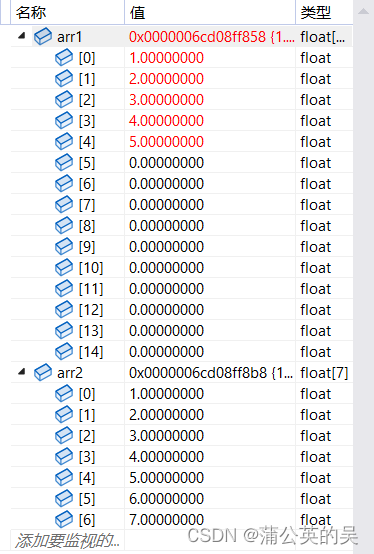Click the value 6.00000000 in arr2
This screenshot has width=374, height=554.
(x=166, y=499)
